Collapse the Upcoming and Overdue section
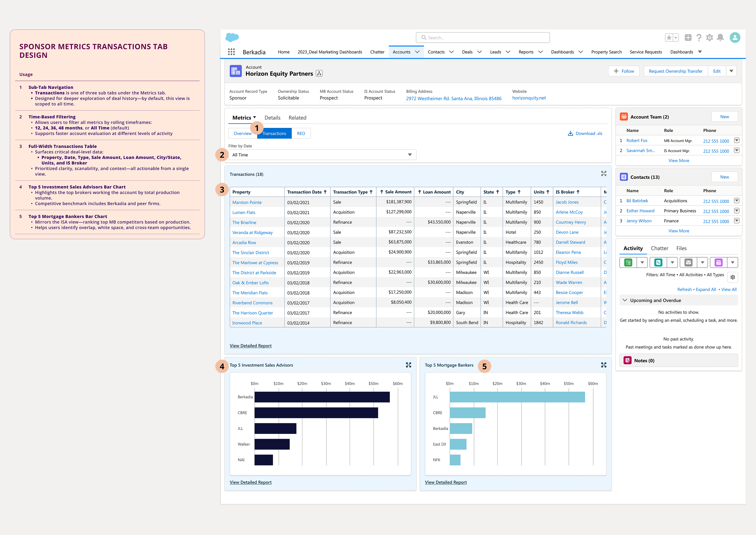 [625, 300]
